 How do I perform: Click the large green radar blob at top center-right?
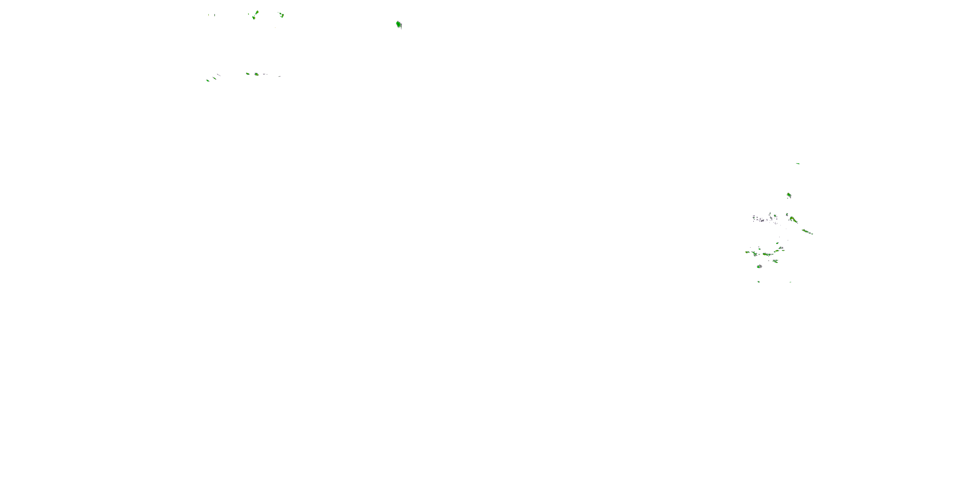399,25
